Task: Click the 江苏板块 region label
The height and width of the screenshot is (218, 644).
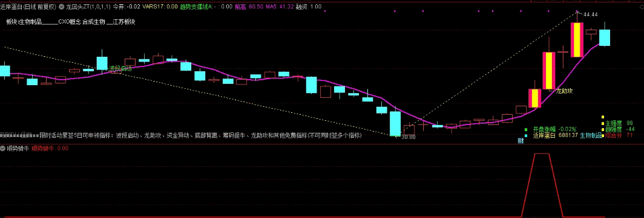Action: click(123, 22)
